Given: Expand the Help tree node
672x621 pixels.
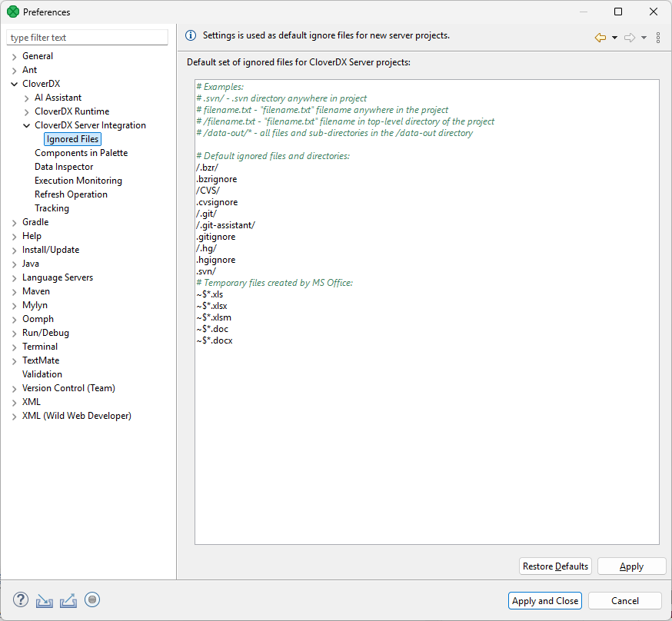Looking at the screenshot, I should tap(14, 237).
